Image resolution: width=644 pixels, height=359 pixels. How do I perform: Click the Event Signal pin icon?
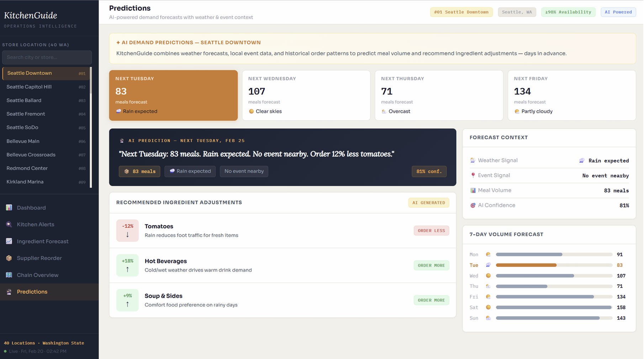(x=473, y=176)
